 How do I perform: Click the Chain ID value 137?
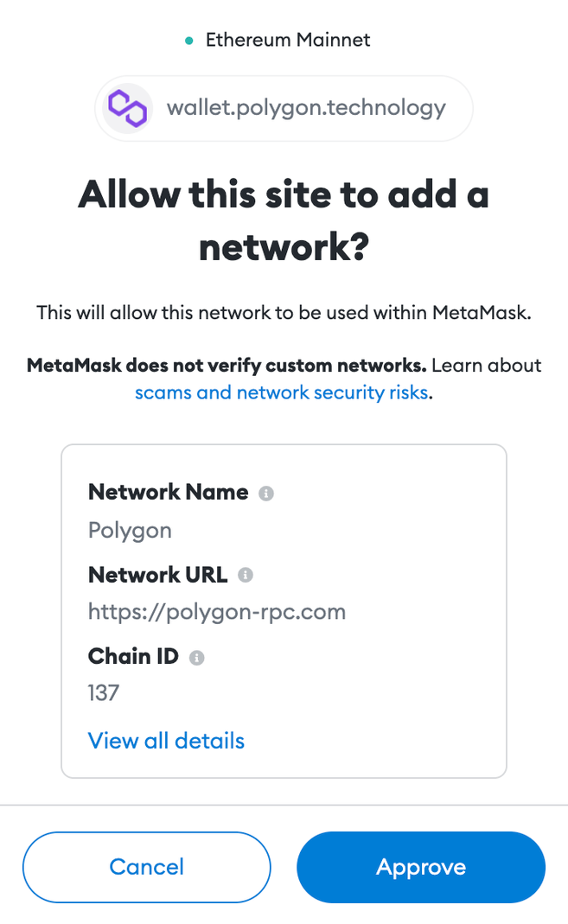click(104, 692)
